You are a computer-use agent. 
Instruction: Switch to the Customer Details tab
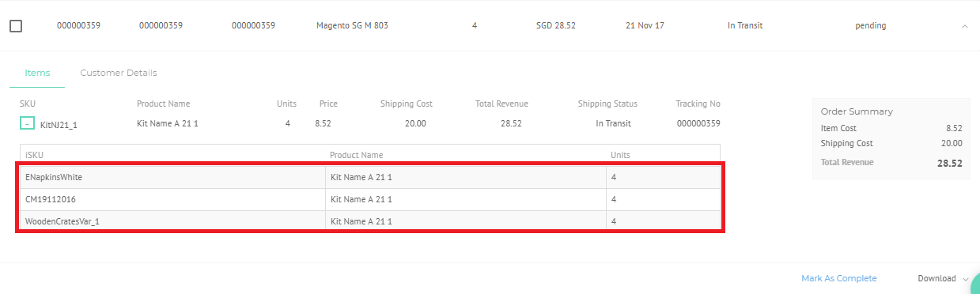pos(119,73)
